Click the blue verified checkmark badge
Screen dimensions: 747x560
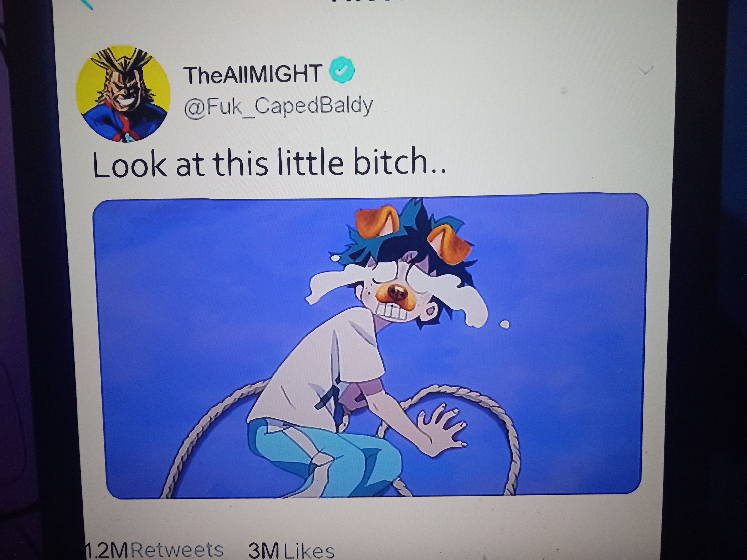(342, 70)
